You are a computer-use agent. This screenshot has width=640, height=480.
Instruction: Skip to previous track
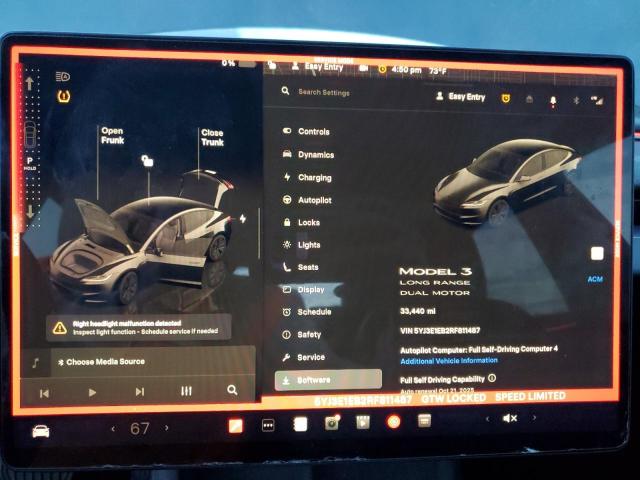tap(44, 393)
